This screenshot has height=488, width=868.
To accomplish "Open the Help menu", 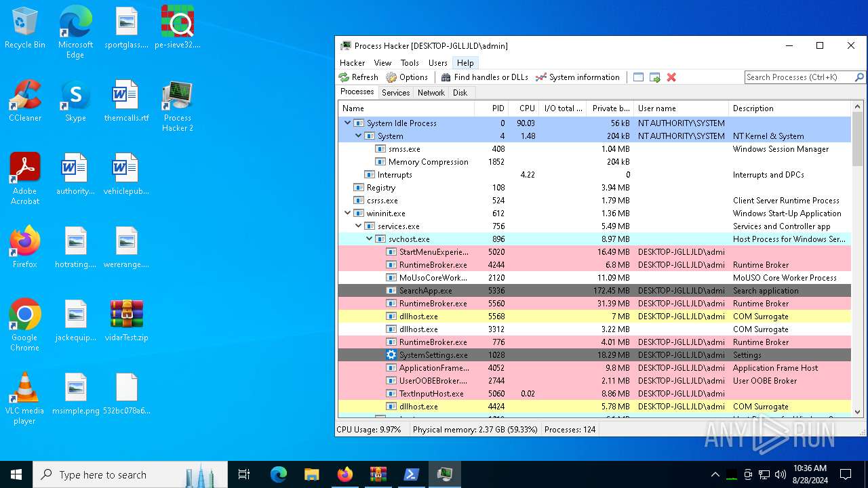I will (465, 62).
